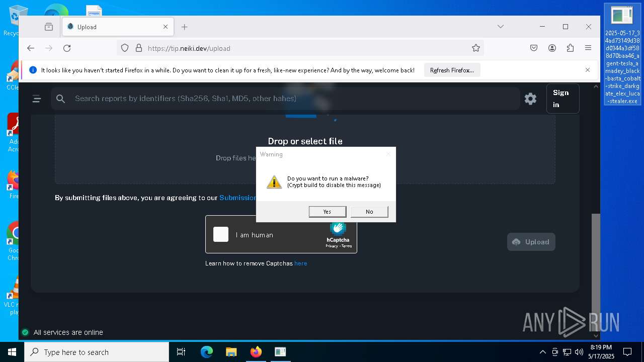Screen dimensions: 644x362
Task: Click the search reports input field
Action: tap(285, 99)
